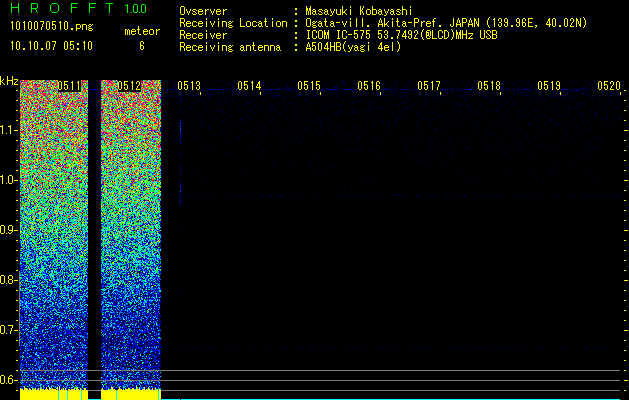Screen dimensions: 629x400
Task: Click receiver info ICOM IC-575 53.7492 MHz
Action: tap(401, 35)
